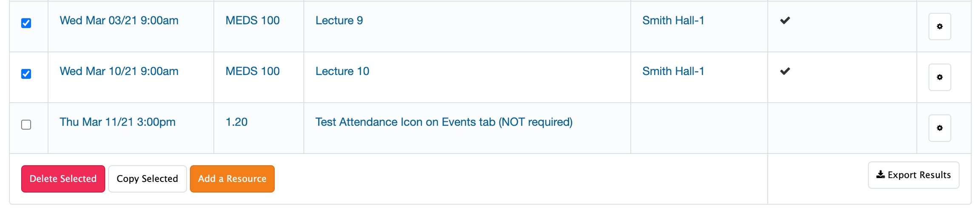Open Test Attendance Icon on Events tab link

click(444, 122)
